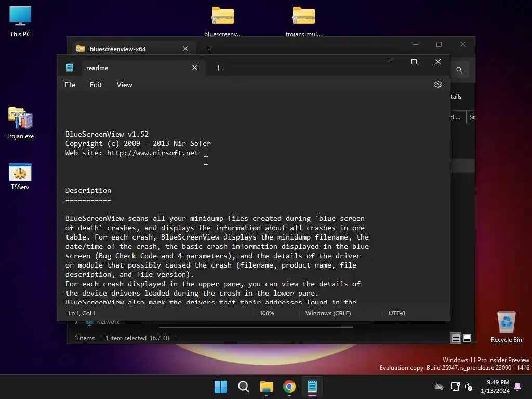Click the UTF-8 encoding indicator
The width and height of the screenshot is (532, 399).
pos(397,313)
